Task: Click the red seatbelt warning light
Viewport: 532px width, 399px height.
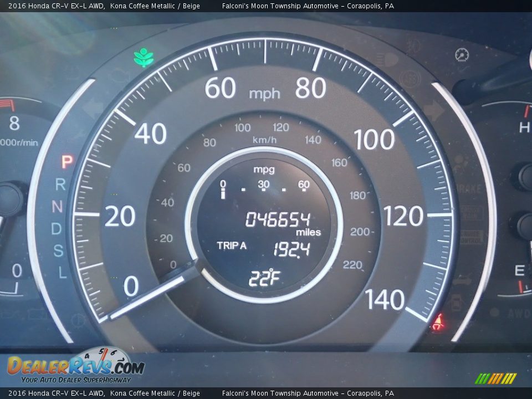Action: coord(438,322)
